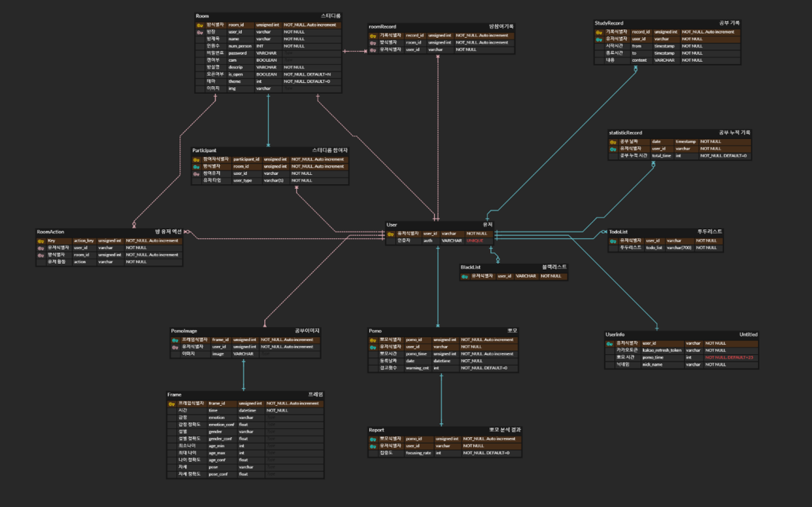Select the TodoList table title
The width and height of the screenshot is (812, 507).
[x=618, y=232]
